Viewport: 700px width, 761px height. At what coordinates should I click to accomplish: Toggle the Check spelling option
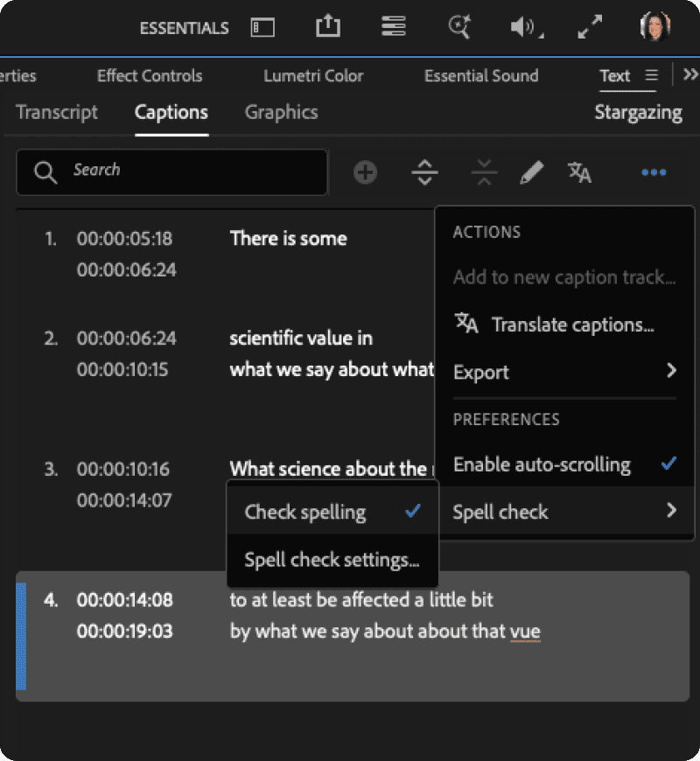pyautogui.click(x=332, y=512)
